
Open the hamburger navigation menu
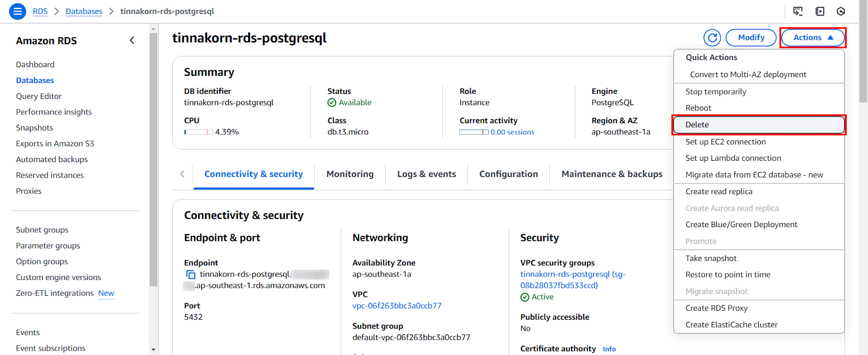pos(17,11)
